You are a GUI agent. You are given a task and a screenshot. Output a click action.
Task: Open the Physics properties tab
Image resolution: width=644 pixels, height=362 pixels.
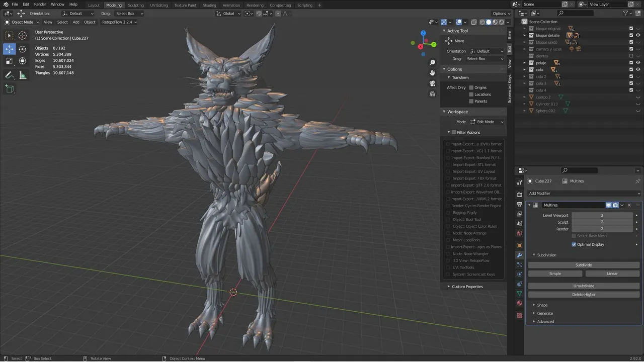coord(520,275)
